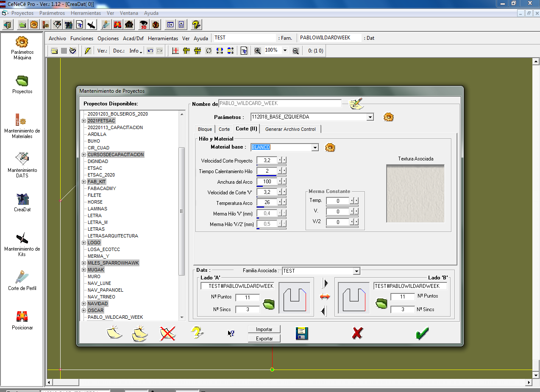
Task: Open the Herramientas menu in main menu bar
Action: [86, 13]
